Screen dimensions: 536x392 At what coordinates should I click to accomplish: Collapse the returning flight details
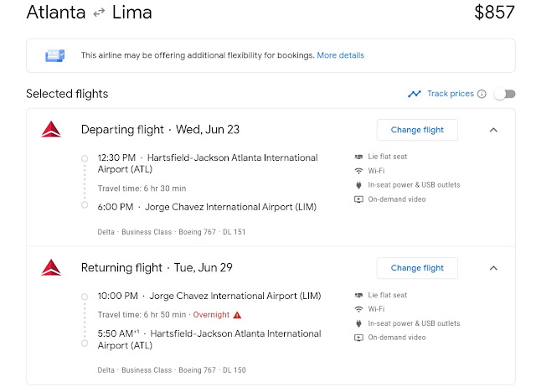point(493,268)
